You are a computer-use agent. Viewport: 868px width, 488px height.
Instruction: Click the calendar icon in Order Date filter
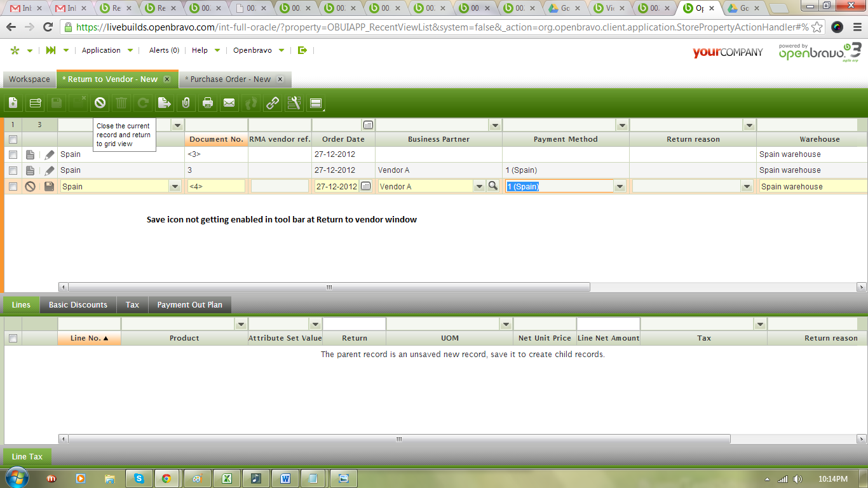click(368, 125)
